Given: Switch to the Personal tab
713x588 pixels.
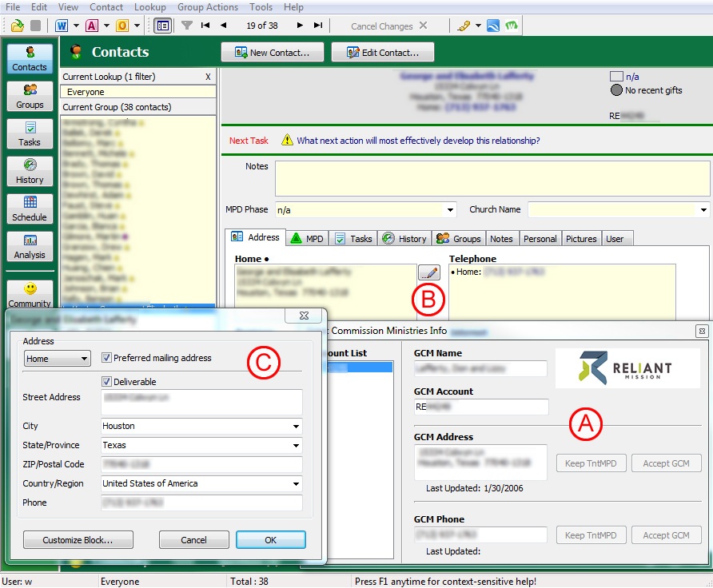Looking at the screenshot, I should click(540, 238).
